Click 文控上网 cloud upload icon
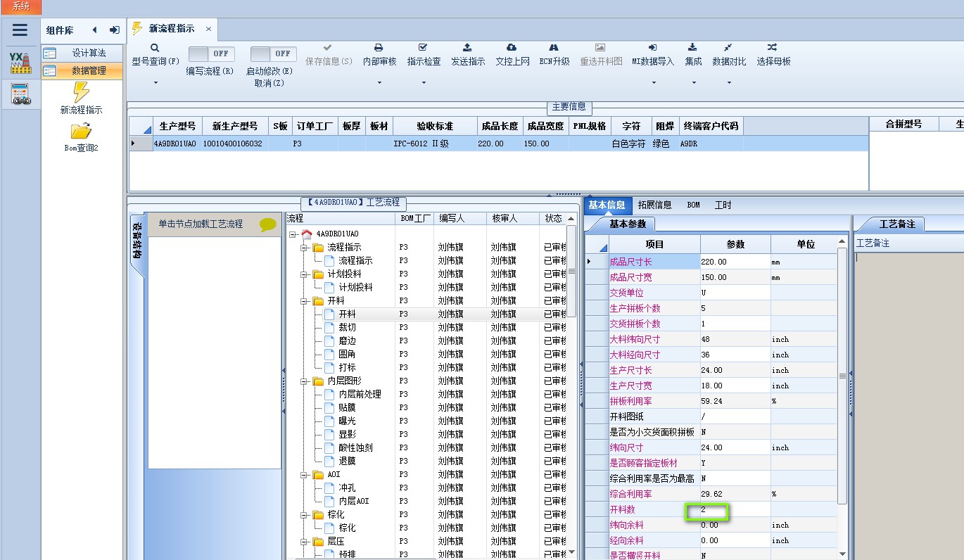The height and width of the screenshot is (560, 964). 512,48
